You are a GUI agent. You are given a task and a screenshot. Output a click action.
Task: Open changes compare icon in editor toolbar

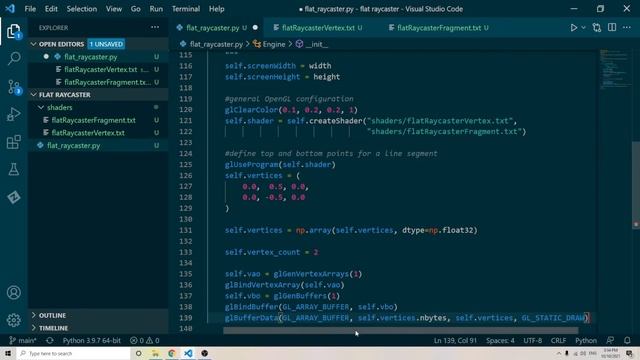tap(597, 28)
